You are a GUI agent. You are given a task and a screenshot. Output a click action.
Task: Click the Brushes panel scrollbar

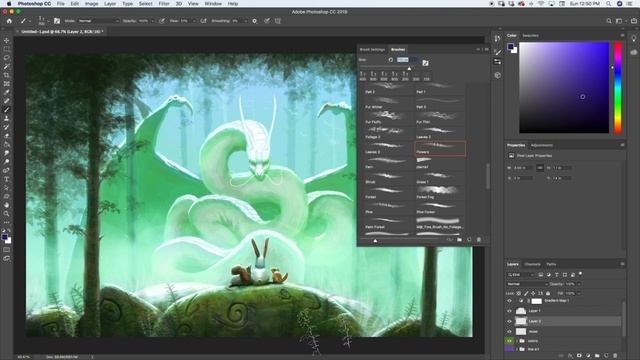487,177
